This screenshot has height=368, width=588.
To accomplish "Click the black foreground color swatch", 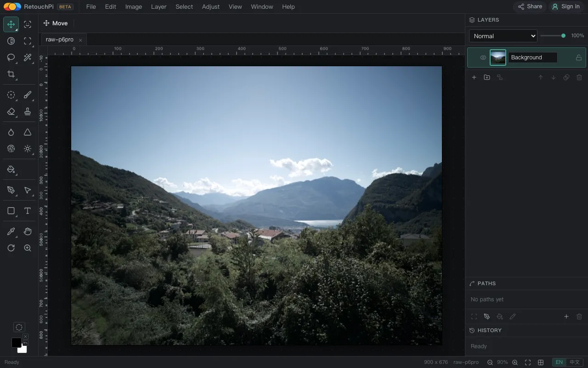I will 16,342.
